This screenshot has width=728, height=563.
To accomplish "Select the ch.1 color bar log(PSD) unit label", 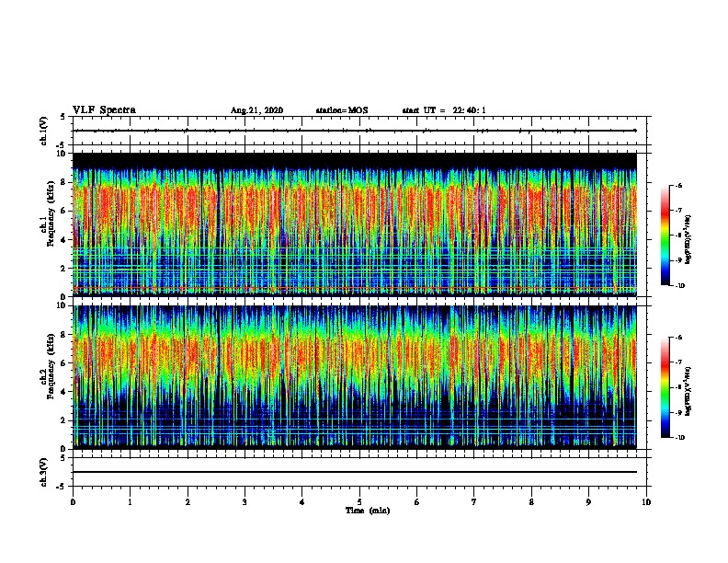I will [x=688, y=239].
